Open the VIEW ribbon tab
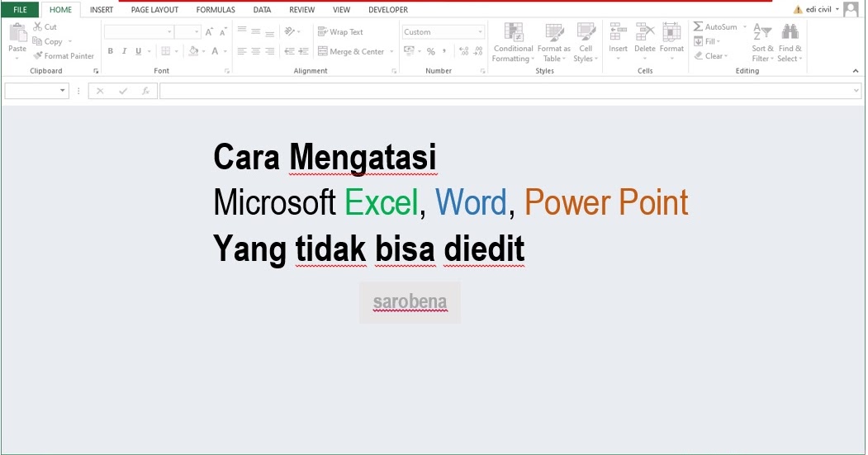 (x=341, y=9)
